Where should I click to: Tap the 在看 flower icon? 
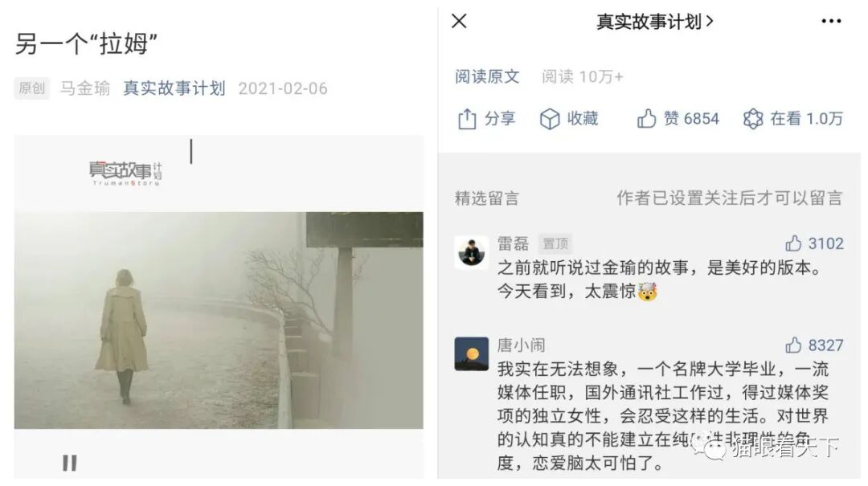(x=753, y=118)
